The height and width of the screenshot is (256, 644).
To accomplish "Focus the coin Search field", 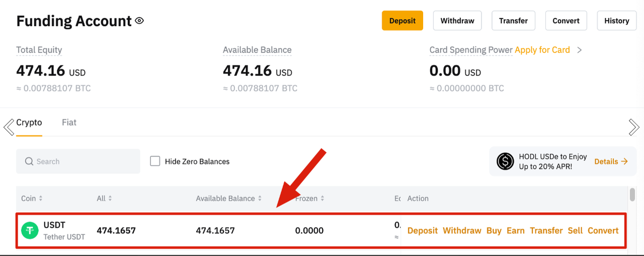I will [78, 161].
